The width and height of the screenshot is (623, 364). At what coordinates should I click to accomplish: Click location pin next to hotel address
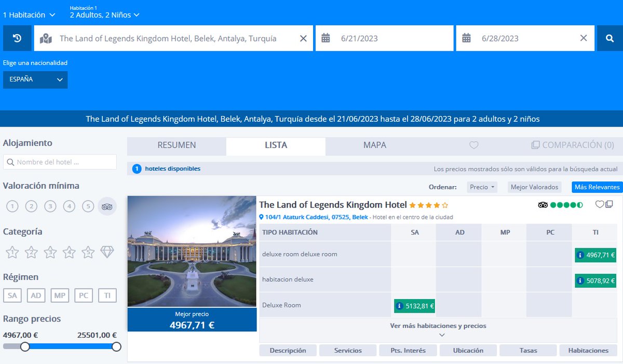pyautogui.click(x=262, y=217)
